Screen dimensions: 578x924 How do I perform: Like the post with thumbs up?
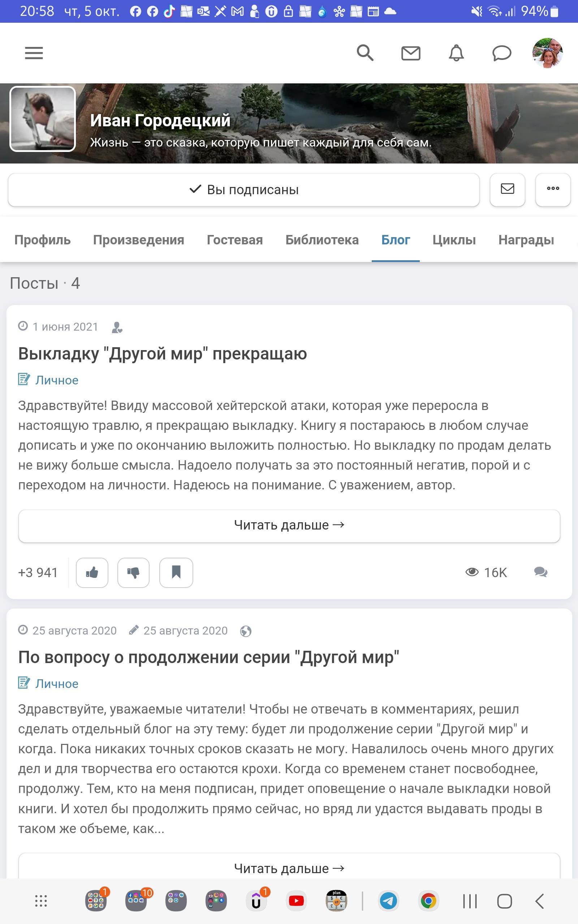[x=92, y=572]
